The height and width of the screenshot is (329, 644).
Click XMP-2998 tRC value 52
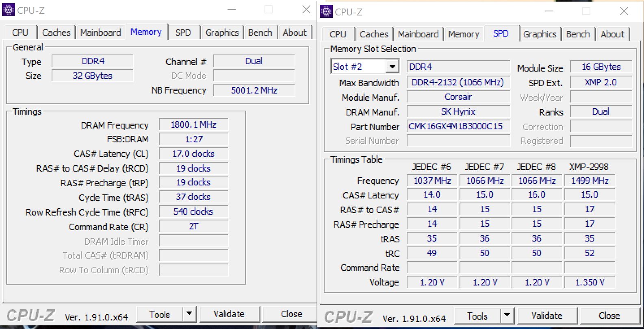(x=590, y=253)
